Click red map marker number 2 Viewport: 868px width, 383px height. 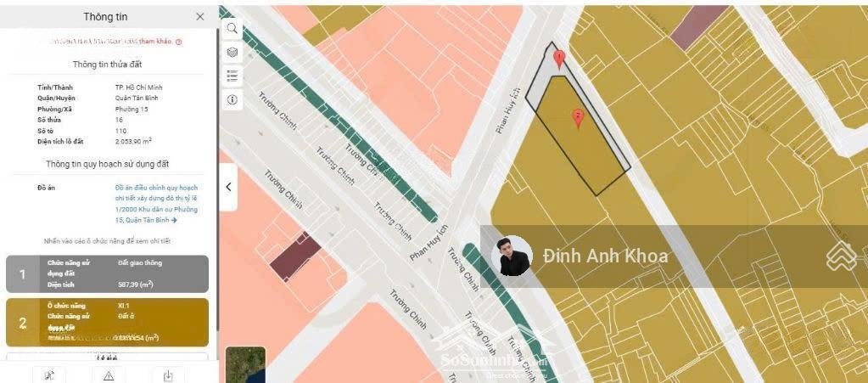tap(578, 118)
